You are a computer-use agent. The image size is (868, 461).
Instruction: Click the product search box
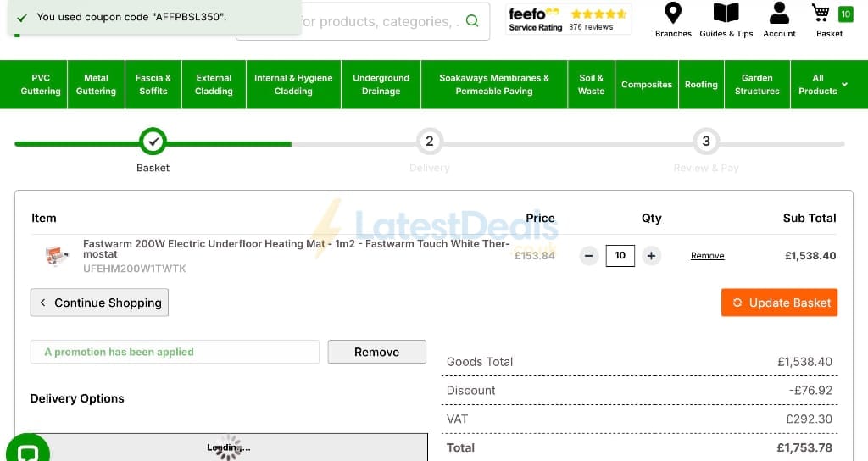point(363,21)
